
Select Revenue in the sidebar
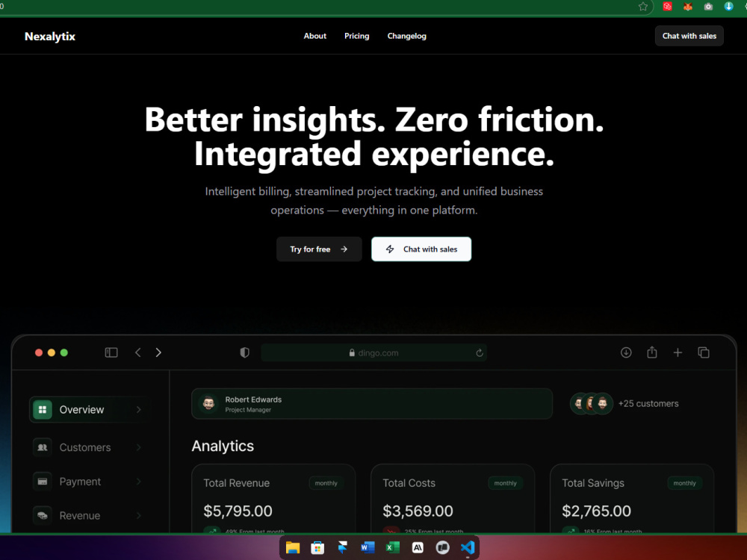(x=90, y=515)
